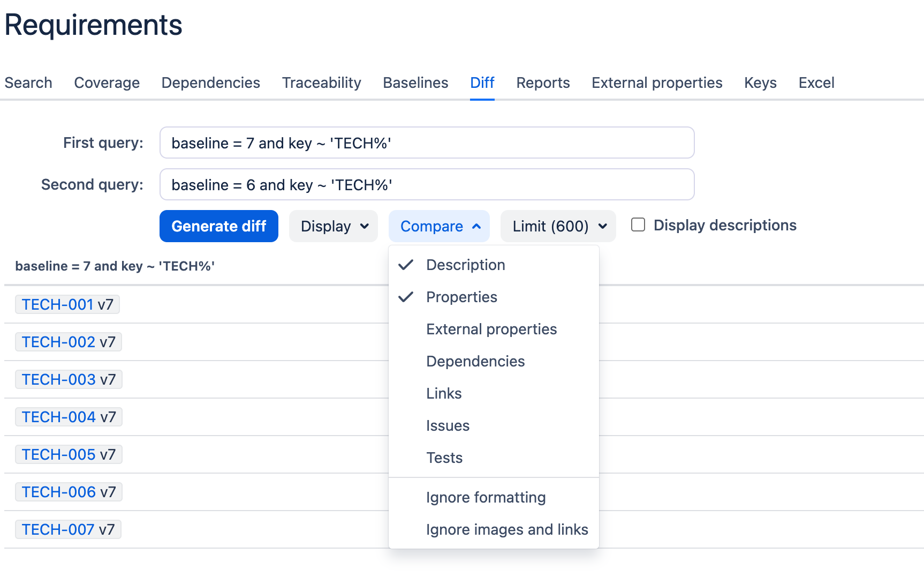
Task: Select External properties in Compare menu
Action: [x=491, y=330]
